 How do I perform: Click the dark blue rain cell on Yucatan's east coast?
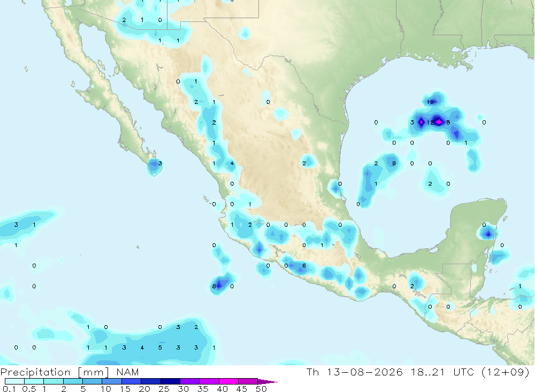tap(488, 234)
